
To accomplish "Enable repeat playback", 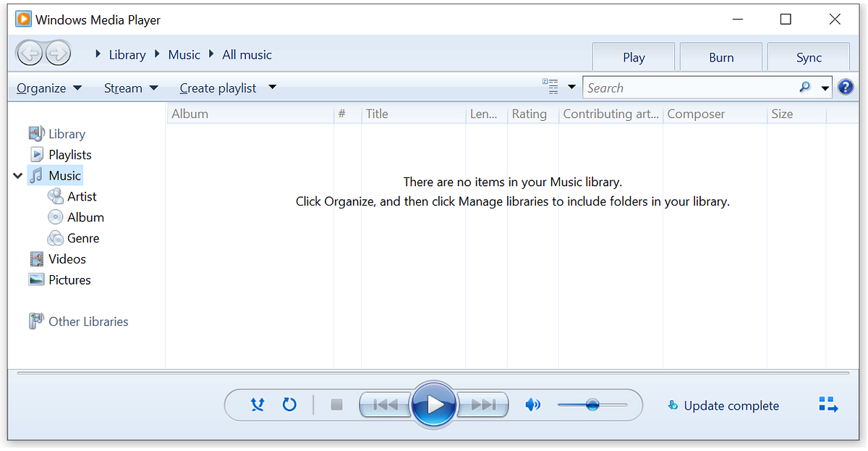I will 289,405.
